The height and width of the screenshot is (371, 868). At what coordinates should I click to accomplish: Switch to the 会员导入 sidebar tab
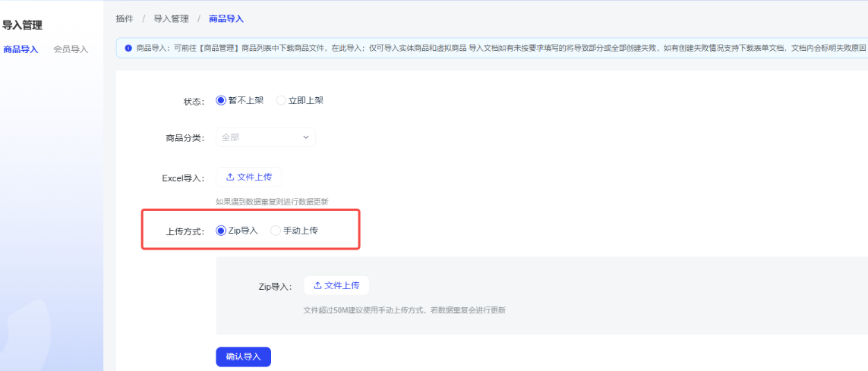click(x=71, y=49)
